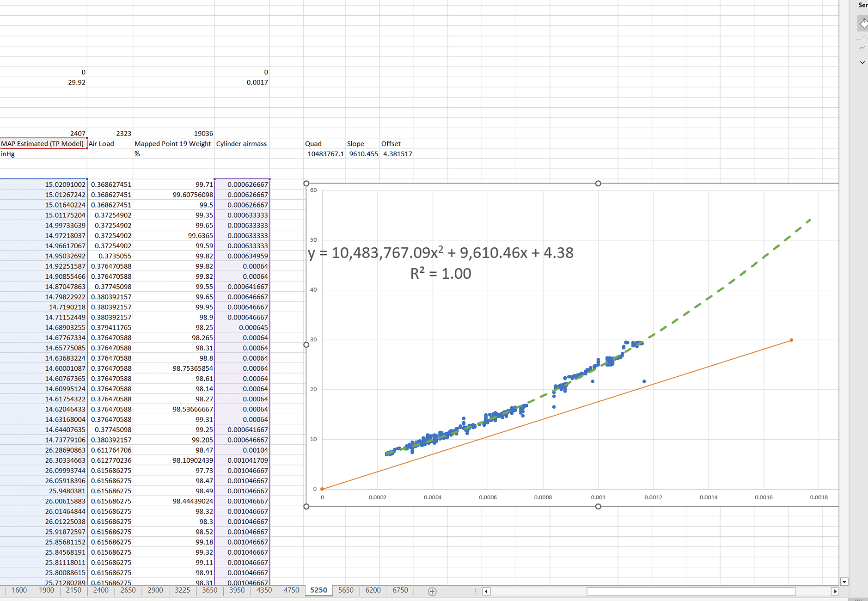The width and height of the screenshot is (868, 601).
Task: Open the 2400 sheet tab
Action: tap(101, 590)
